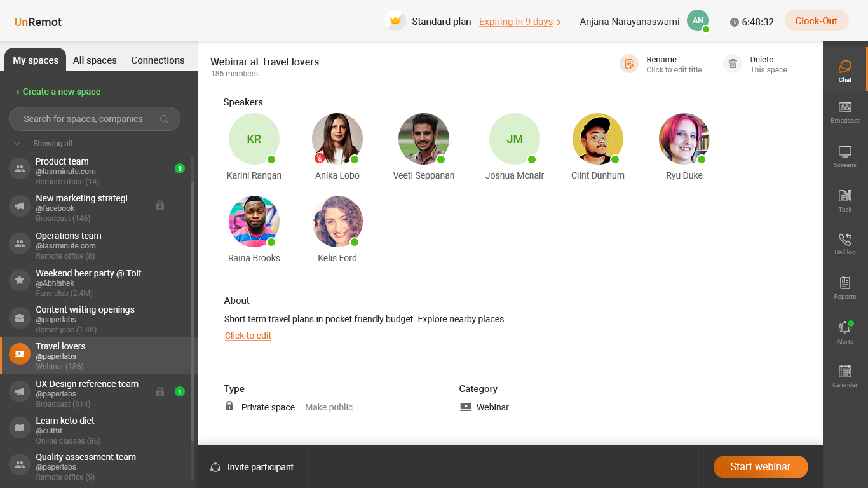Focus the Search for spaces field
868x488 pixels.
(95, 119)
